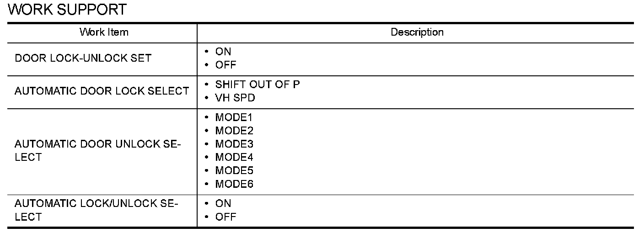Select the Work Item column header
The image size is (644, 233).
point(104,32)
